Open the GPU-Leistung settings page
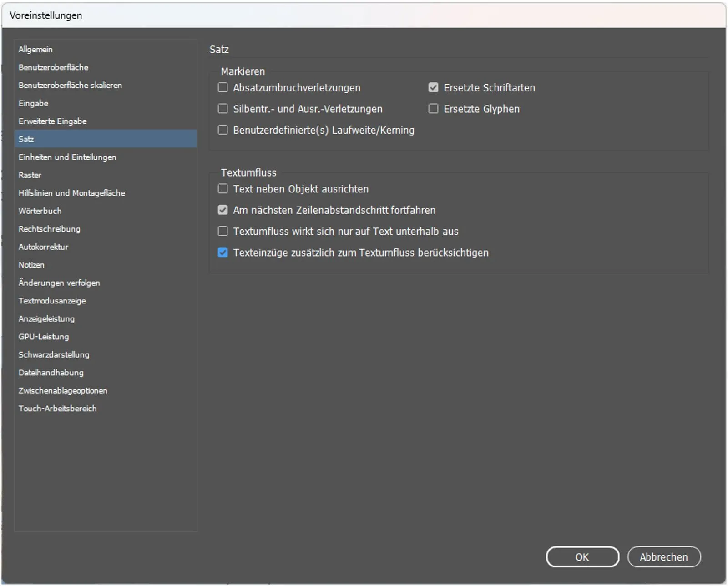This screenshot has height=586, width=728. coord(44,337)
